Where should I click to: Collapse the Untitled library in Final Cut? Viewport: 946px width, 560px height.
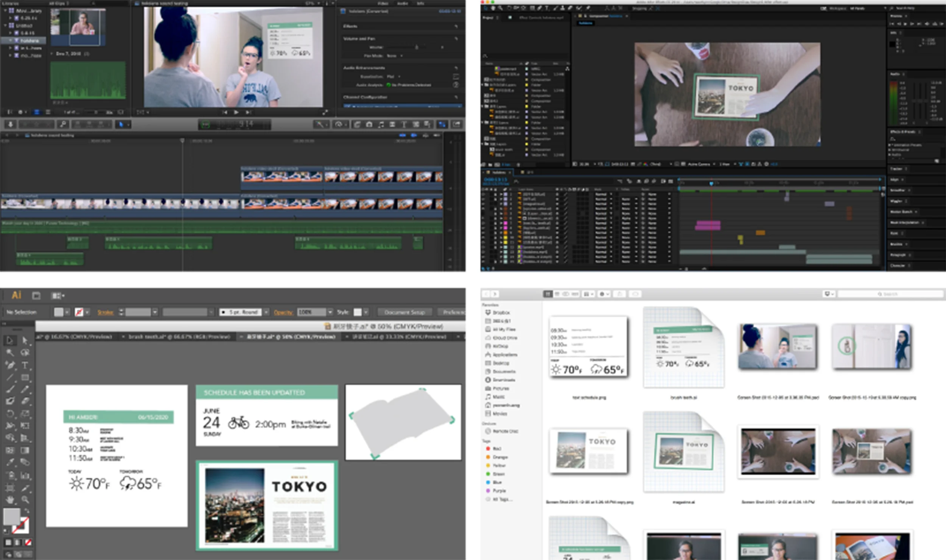pos(5,26)
